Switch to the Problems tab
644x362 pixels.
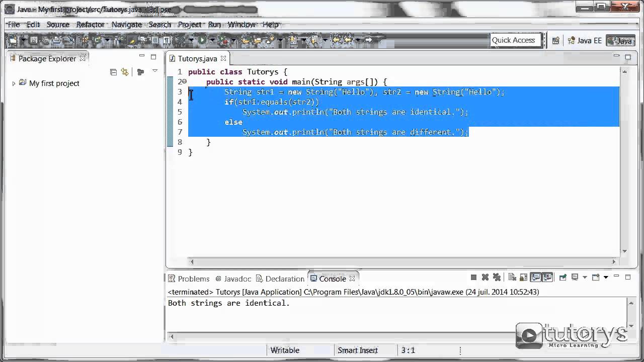click(189, 279)
